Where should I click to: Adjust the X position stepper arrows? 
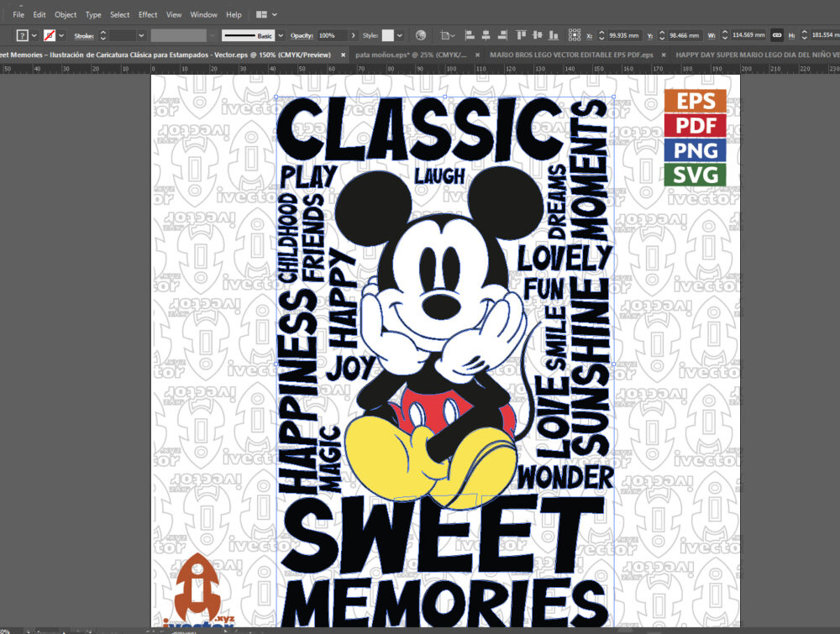point(601,35)
